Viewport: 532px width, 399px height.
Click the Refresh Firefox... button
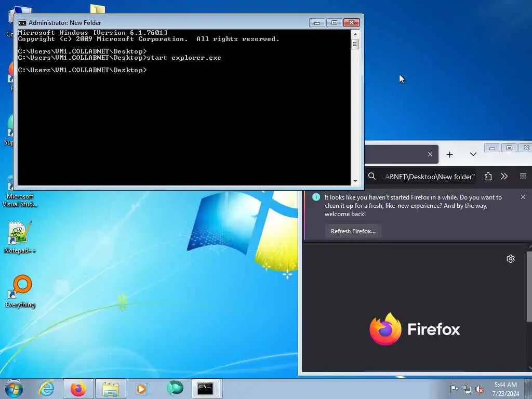(353, 231)
